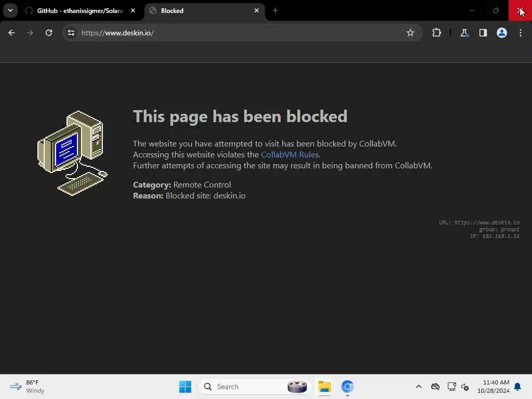Expand the tab search dropdown
532x399 pixels.
pyautogui.click(x=10, y=10)
